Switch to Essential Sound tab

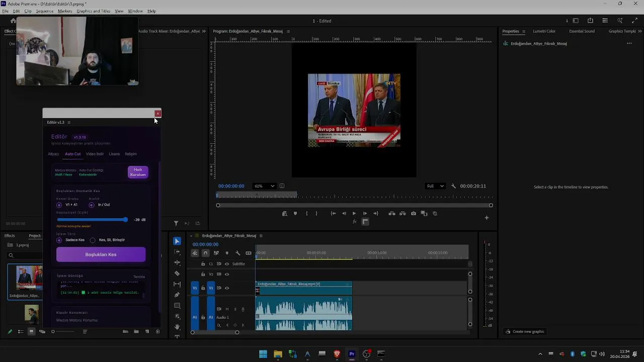(582, 31)
